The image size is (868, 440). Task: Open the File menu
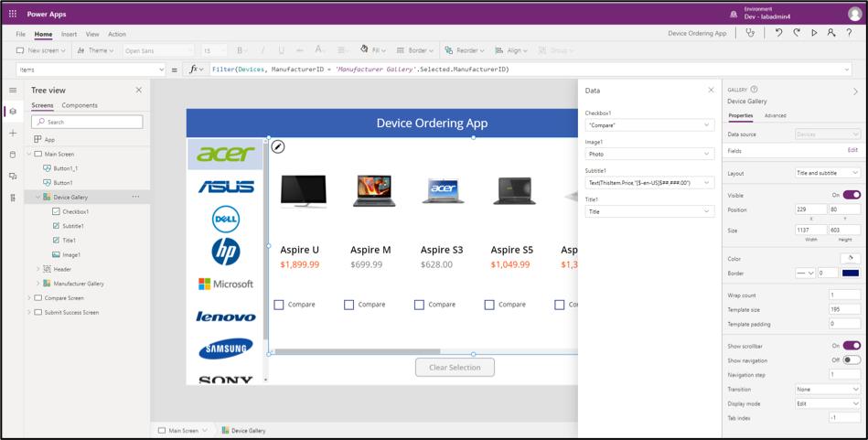tap(20, 34)
